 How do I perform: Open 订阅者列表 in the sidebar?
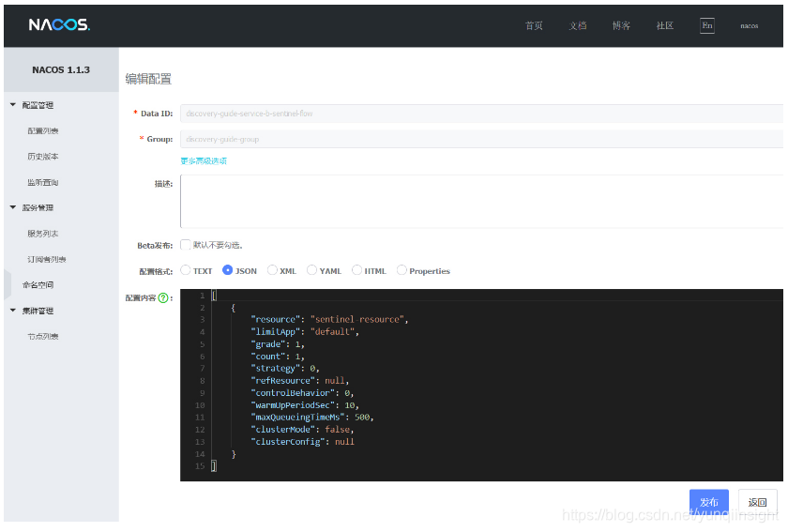tap(47, 260)
